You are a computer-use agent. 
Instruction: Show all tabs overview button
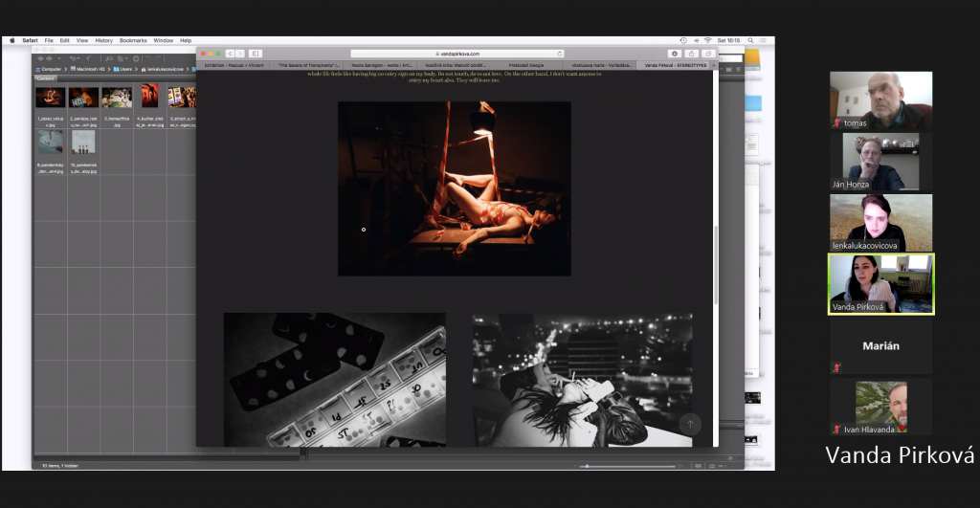click(708, 54)
